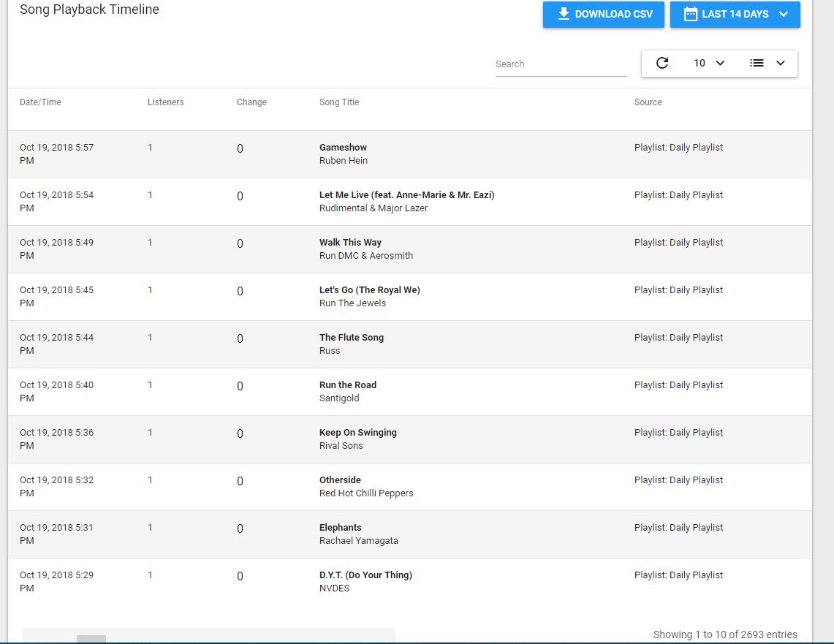Click the Oct 19, 2018 5:54 PM timestamp
The width and height of the screenshot is (834, 644).
pos(56,202)
